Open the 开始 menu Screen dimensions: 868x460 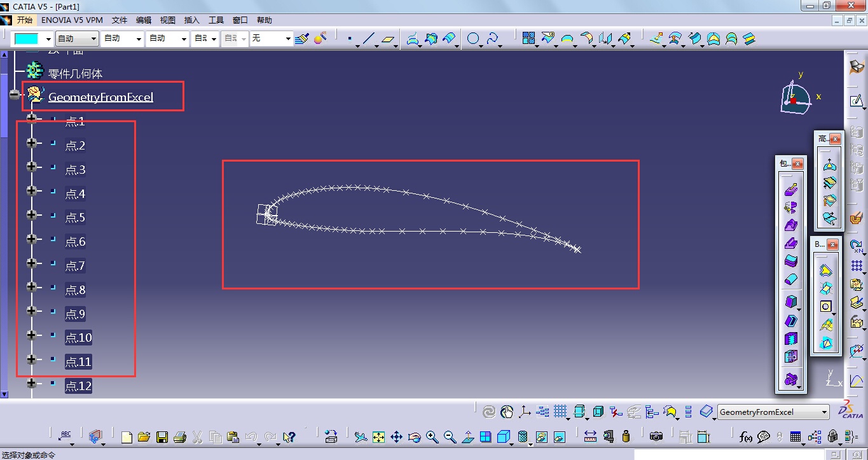point(25,20)
